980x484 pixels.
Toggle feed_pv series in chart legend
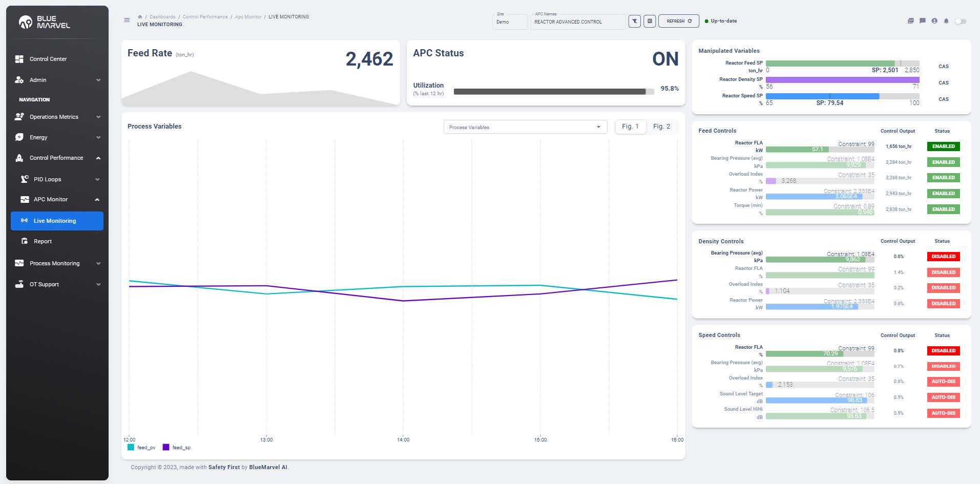142,448
